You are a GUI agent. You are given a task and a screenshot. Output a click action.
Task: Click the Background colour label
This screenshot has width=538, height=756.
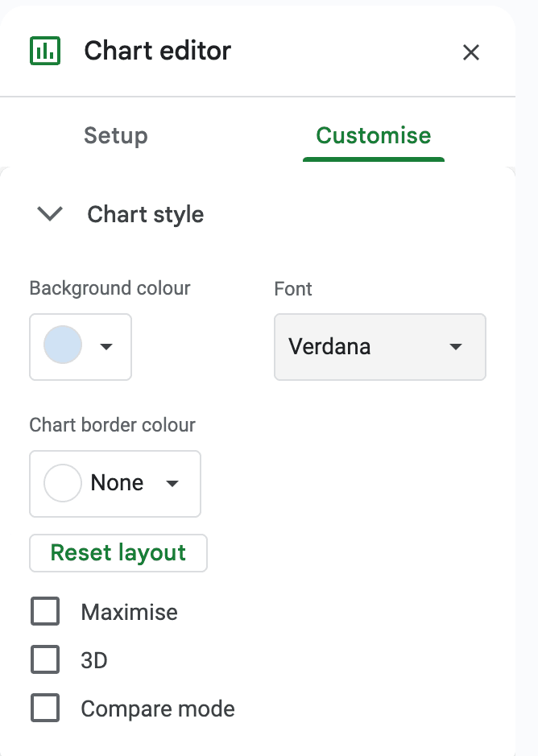(110, 288)
